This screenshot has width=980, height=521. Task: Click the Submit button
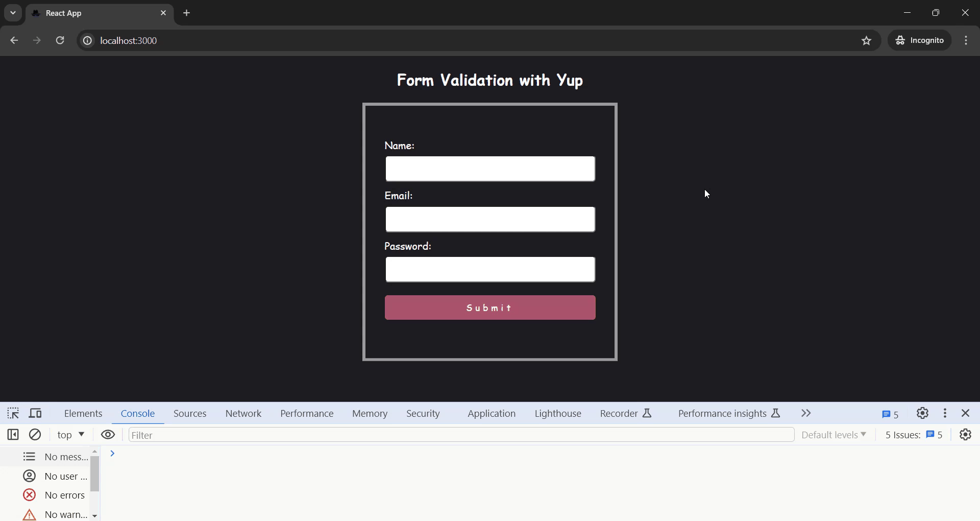click(x=490, y=307)
